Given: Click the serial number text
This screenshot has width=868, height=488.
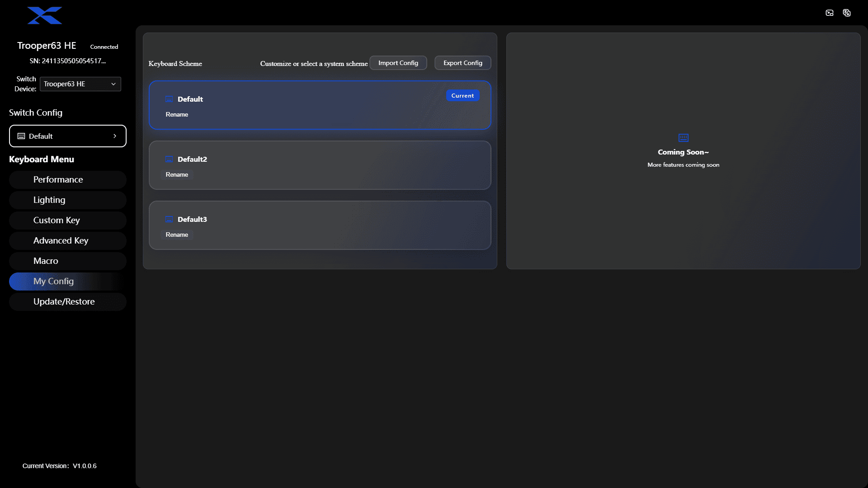Looking at the screenshot, I should (x=68, y=61).
